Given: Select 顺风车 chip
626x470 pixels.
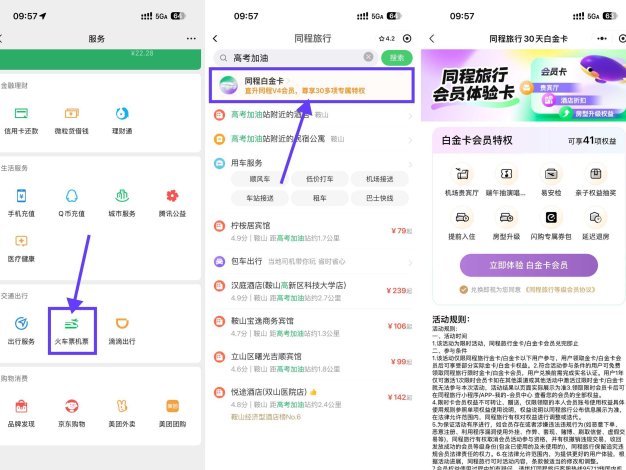Looking at the screenshot, I should (260, 179).
